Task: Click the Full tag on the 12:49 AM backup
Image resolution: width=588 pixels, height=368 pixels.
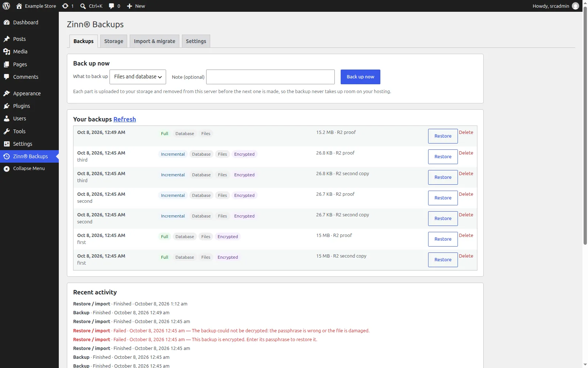Action: 165,134
